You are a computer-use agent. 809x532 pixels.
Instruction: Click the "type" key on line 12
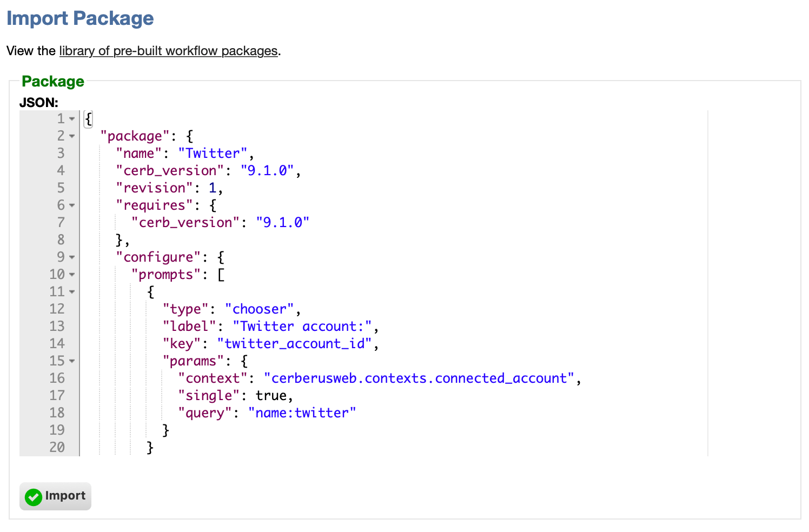[x=185, y=309]
